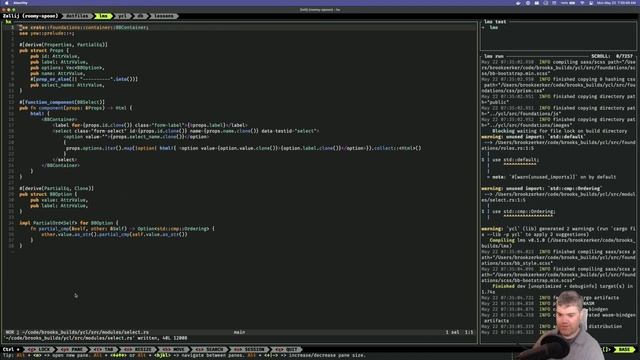Click the 'pub fn component' line
Viewport: 640px width, 360px height.
point(76,108)
